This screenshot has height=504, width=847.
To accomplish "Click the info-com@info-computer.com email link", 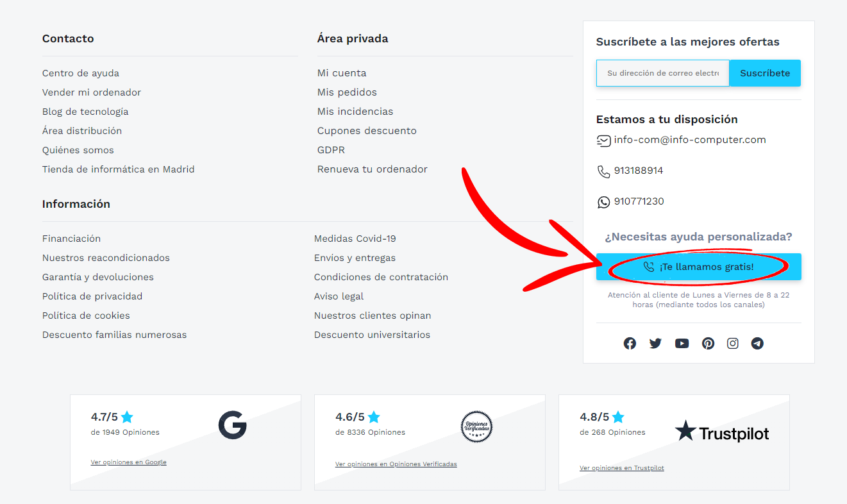I will (690, 140).
